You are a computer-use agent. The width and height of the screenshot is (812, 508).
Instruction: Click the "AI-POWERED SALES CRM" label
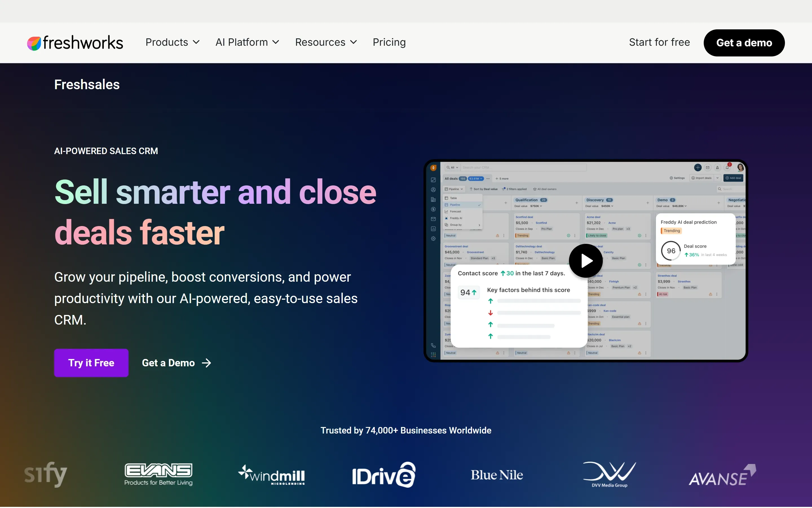[106, 151]
